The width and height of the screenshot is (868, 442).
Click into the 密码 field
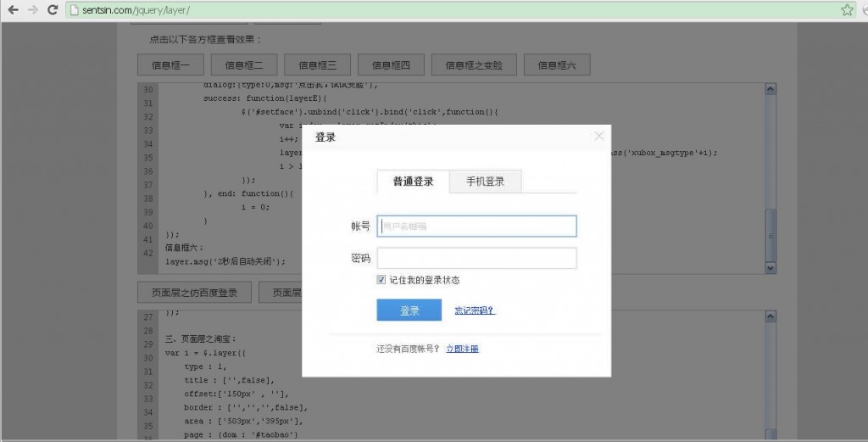tap(476, 258)
